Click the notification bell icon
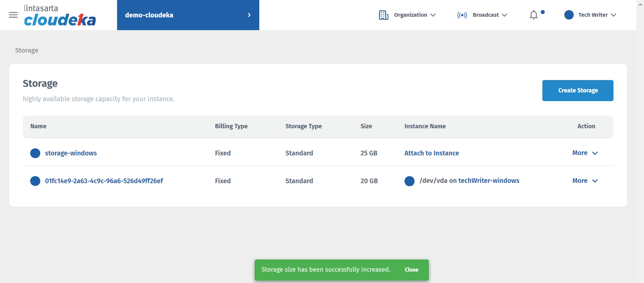 (534, 15)
